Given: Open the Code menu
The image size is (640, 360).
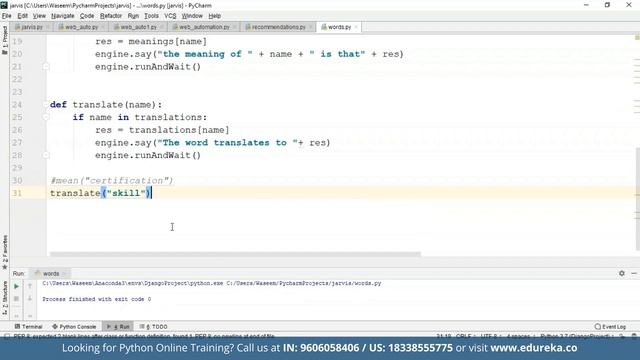Looking at the screenshot, I should (87, 16).
